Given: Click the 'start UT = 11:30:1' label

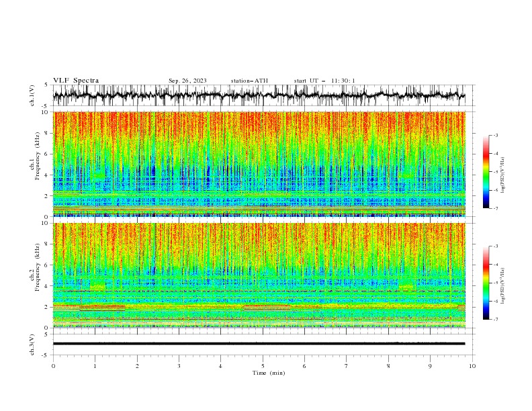Looking at the screenshot, I should (324, 81).
